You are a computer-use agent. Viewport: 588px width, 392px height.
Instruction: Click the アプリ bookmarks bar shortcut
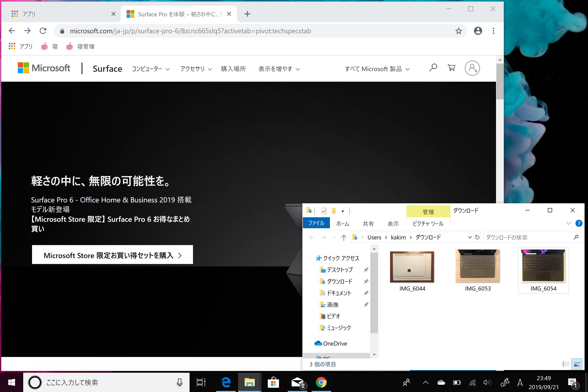tap(21, 46)
